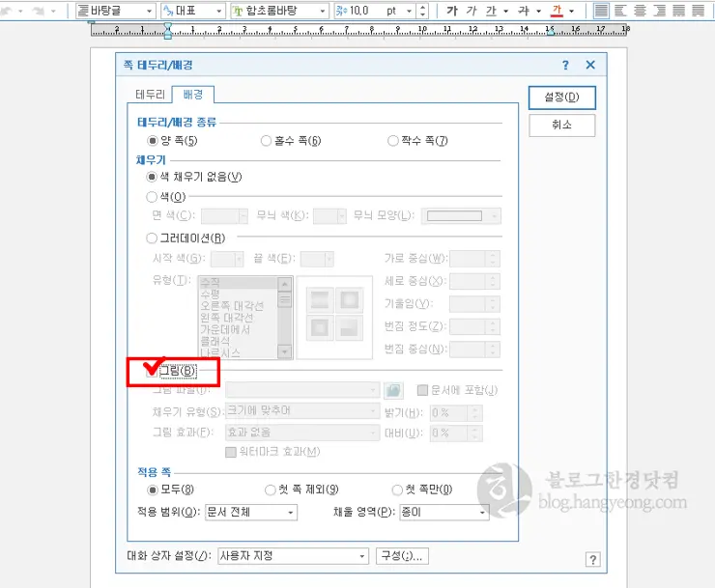Switch to the 테두리 tab

pos(150,95)
